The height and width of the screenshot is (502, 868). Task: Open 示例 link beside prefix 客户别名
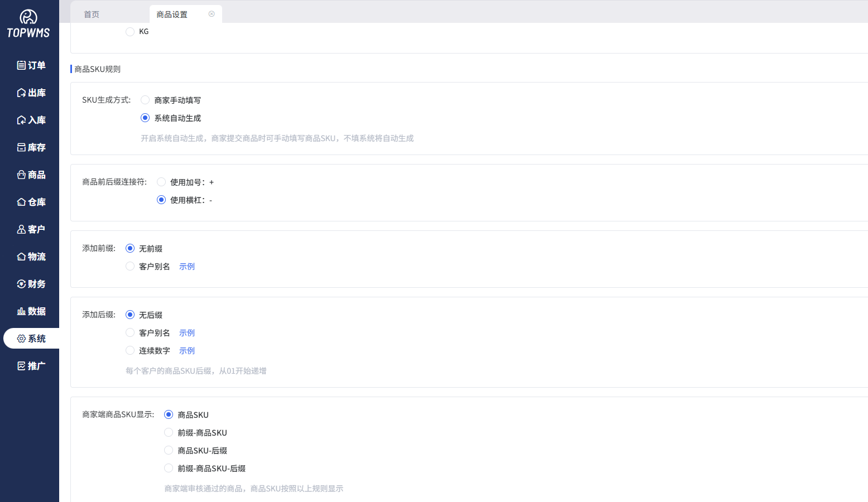[187, 267]
